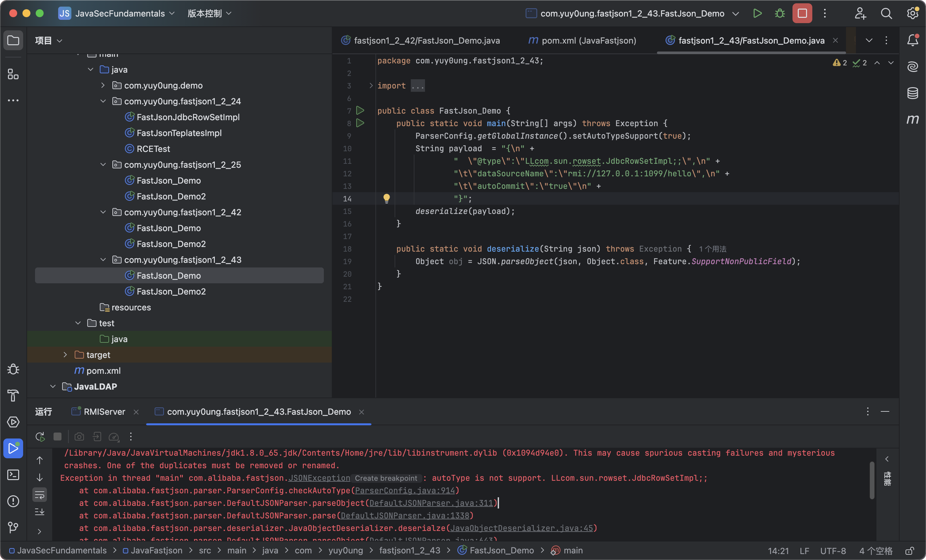Viewport: 926px width, 560px height.
Task: Switch to the RMIServer run tab
Action: pos(104,412)
